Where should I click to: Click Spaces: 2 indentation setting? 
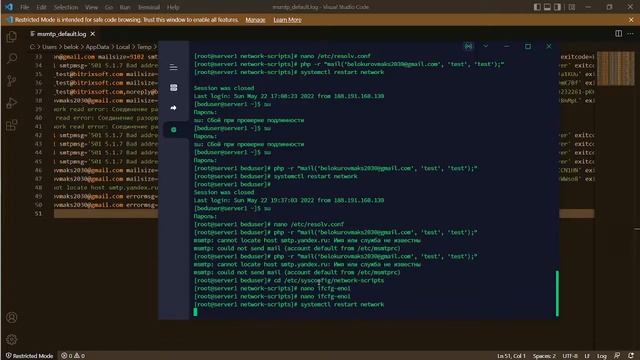pyautogui.click(x=544, y=356)
